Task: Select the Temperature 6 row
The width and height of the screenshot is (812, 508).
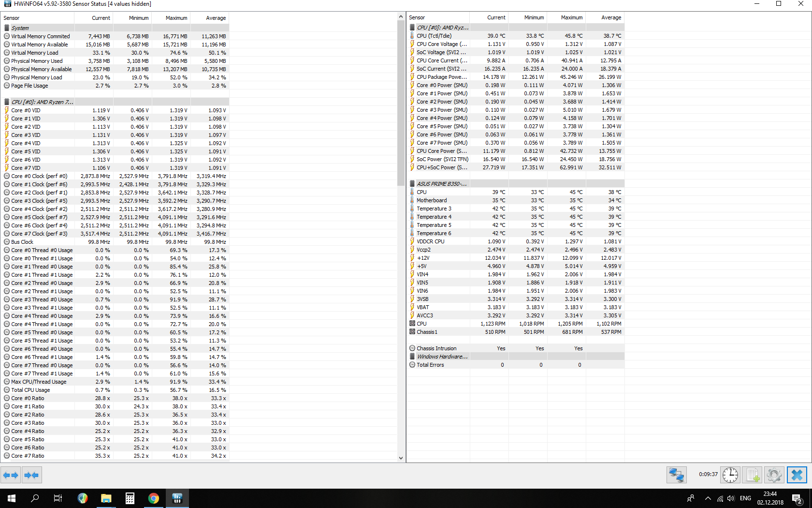Action: click(516, 233)
